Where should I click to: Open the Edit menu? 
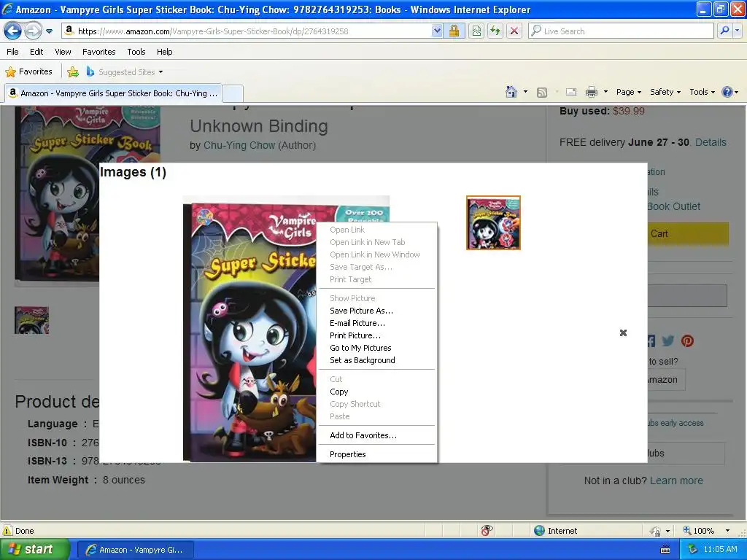pyautogui.click(x=36, y=52)
